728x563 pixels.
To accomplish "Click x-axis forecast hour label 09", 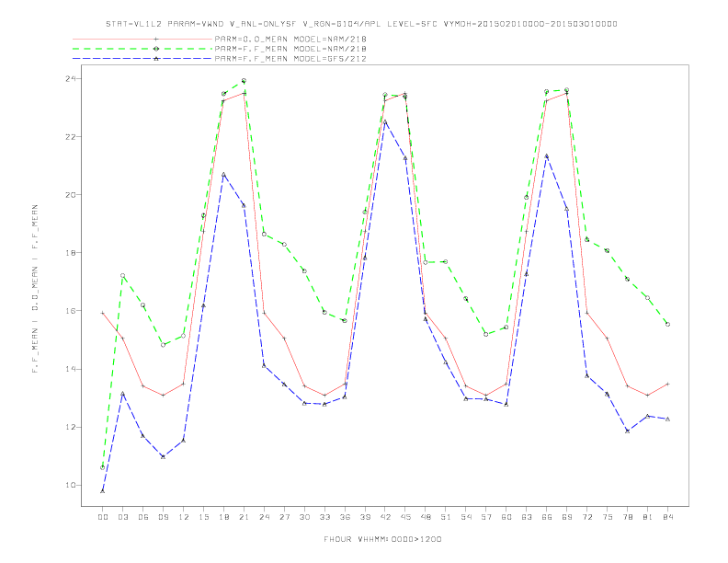I will [x=163, y=517].
